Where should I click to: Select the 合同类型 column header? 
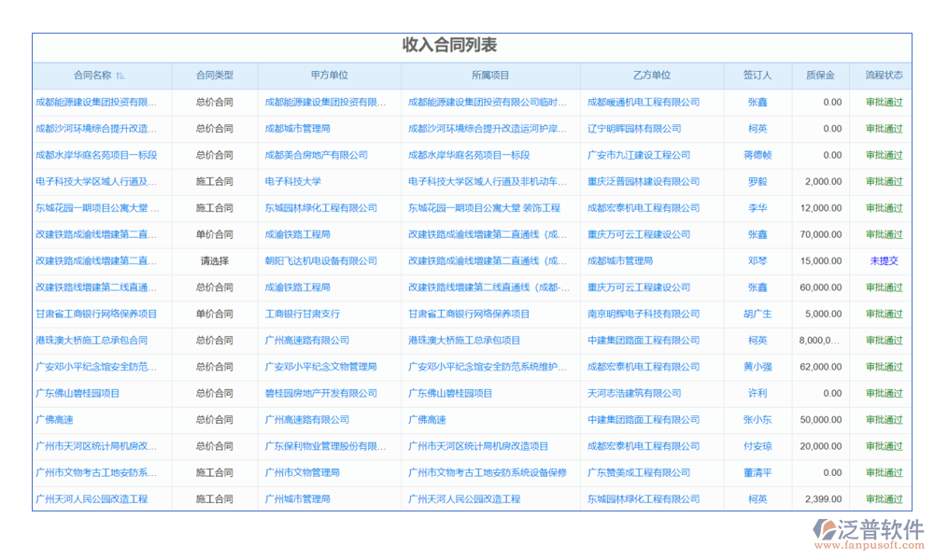214,76
